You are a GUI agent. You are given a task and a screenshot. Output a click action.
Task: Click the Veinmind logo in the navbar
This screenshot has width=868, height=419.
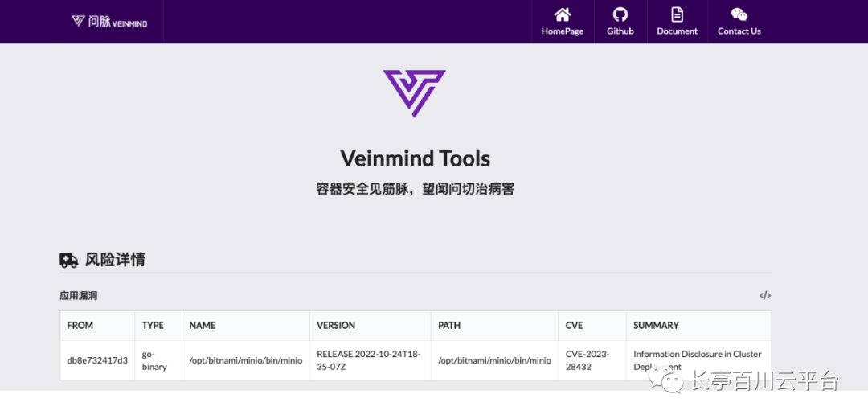pos(109,22)
